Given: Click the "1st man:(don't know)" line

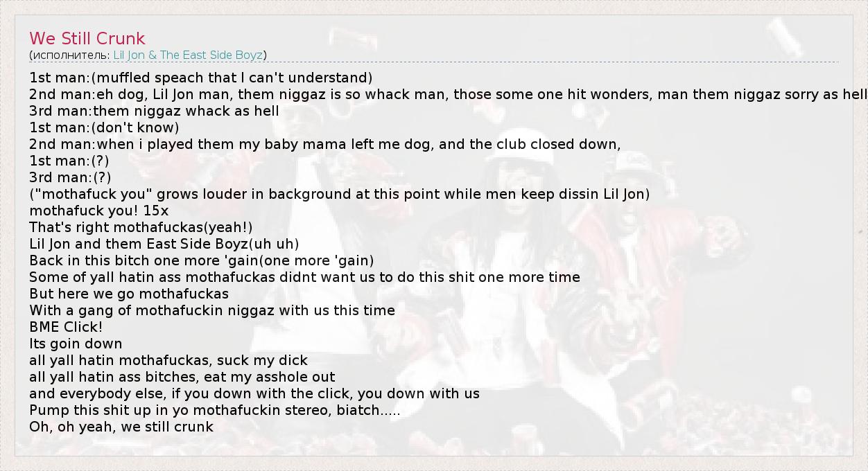Looking at the screenshot, I should click(104, 127).
